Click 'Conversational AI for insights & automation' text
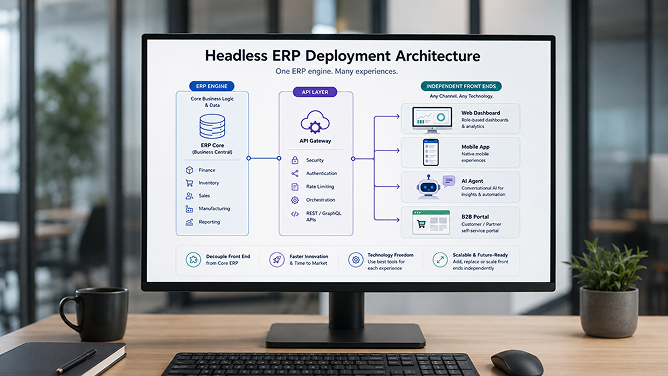 pyautogui.click(x=483, y=191)
